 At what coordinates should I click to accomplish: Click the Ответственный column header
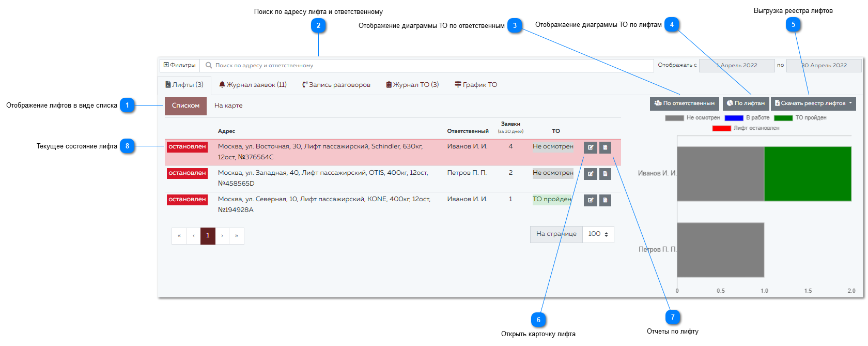pos(468,131)
